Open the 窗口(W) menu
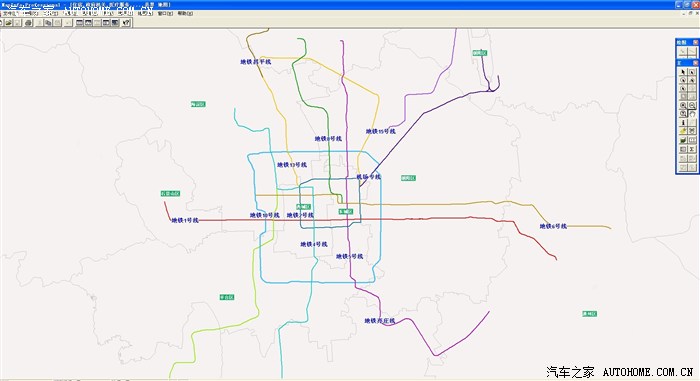 click(x=165, y=13)
